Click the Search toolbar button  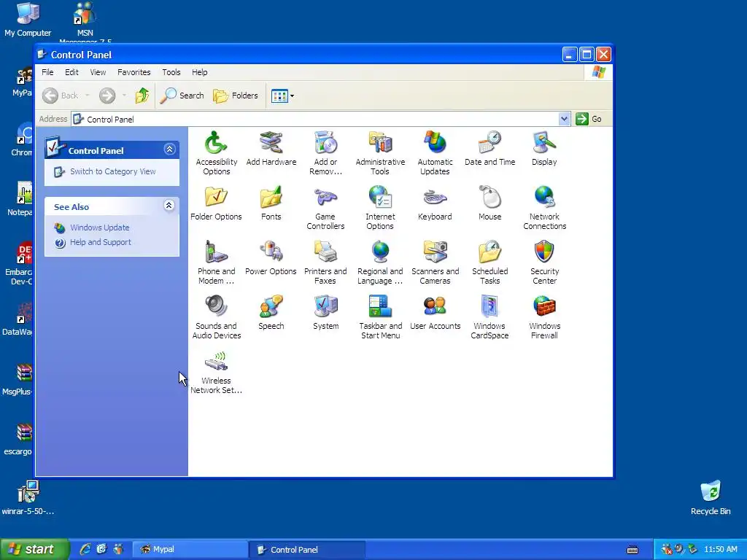coord(182,96)
